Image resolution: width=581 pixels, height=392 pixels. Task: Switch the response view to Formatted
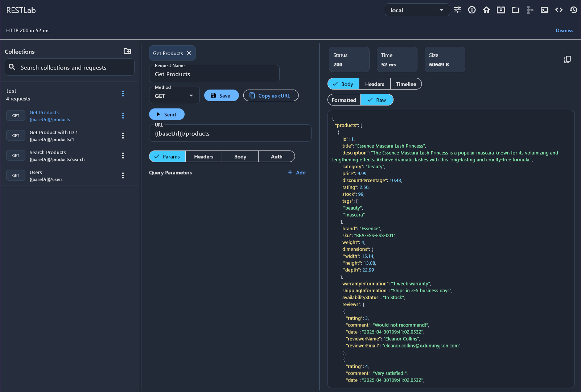click(344, 100)
